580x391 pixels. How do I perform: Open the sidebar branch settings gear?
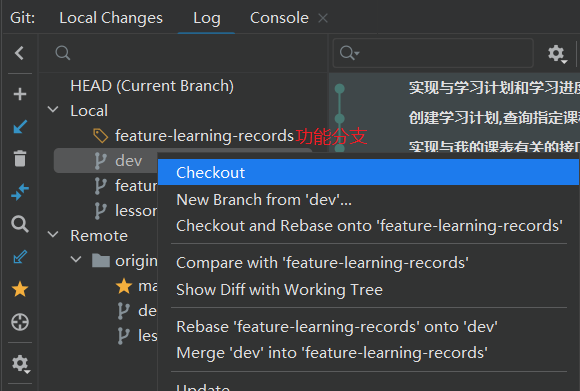point(20,364)
